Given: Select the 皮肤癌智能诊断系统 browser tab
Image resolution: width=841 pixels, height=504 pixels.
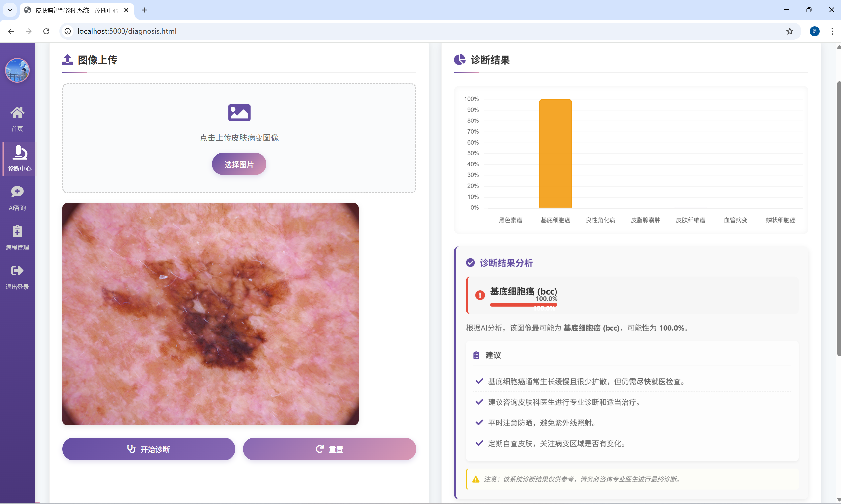Looking at the screenshot, I should click(75, 10).
